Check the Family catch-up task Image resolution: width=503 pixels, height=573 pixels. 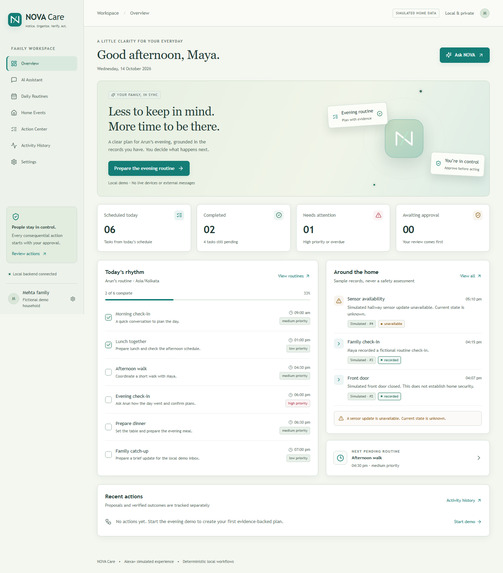click(108, 455)
